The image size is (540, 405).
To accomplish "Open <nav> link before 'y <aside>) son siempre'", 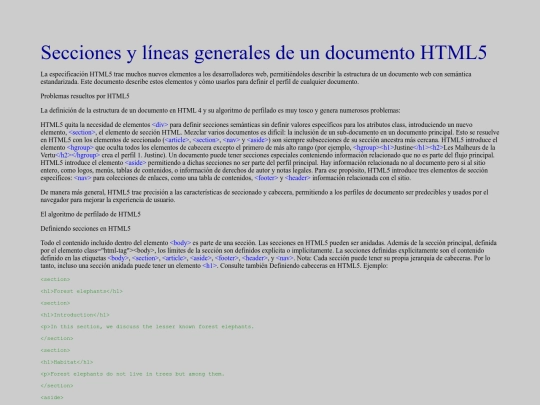I will pyautogui.click(x=231, y=140).
